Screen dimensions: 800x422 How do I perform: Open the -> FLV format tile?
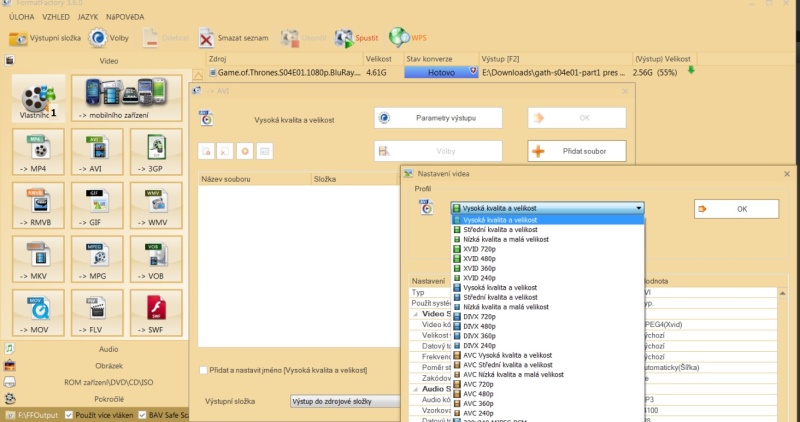pyautogui.click(x=97, y=313)
